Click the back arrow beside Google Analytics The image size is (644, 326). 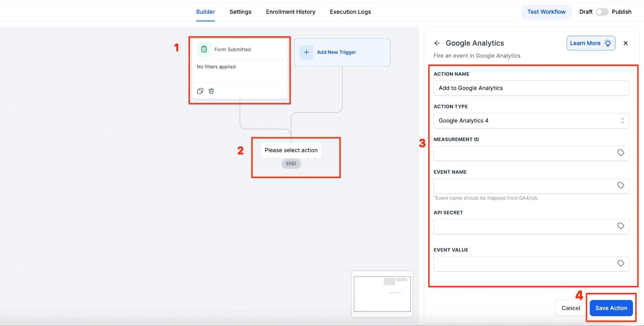[437, 43]
